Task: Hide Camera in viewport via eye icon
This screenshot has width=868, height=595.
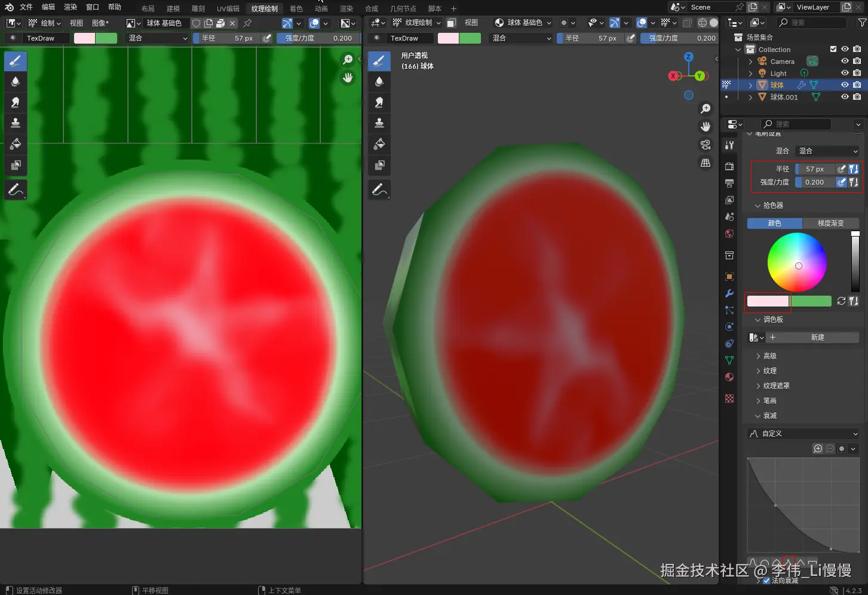Action: pyautogui.click(x=845, y=61)
